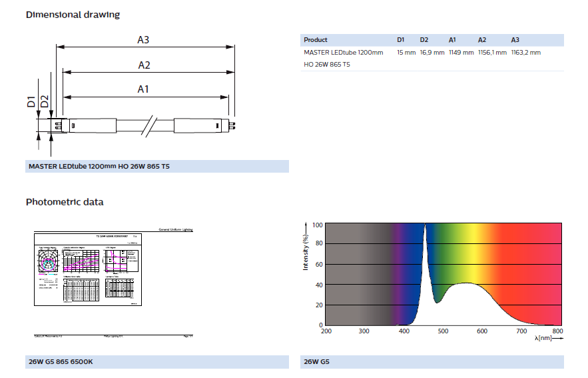Click the 'Dimensional drawing' heading
The image size is (588, 378).
73,15
